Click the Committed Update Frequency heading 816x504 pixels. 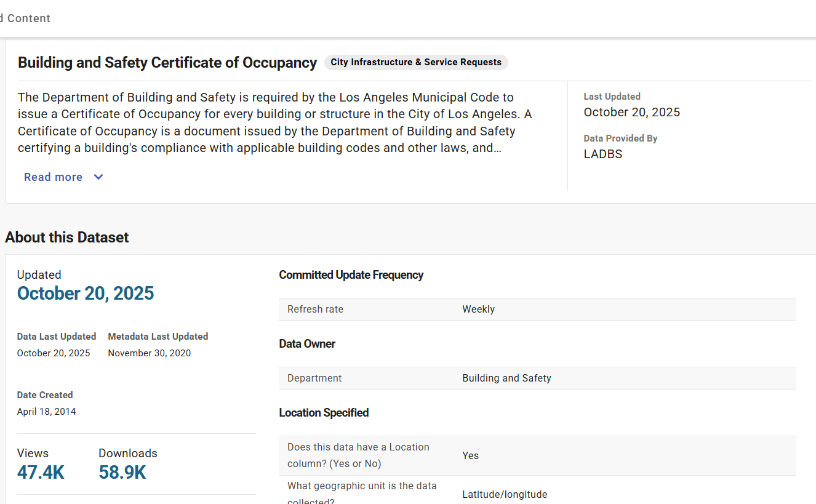tap(351, 275)
